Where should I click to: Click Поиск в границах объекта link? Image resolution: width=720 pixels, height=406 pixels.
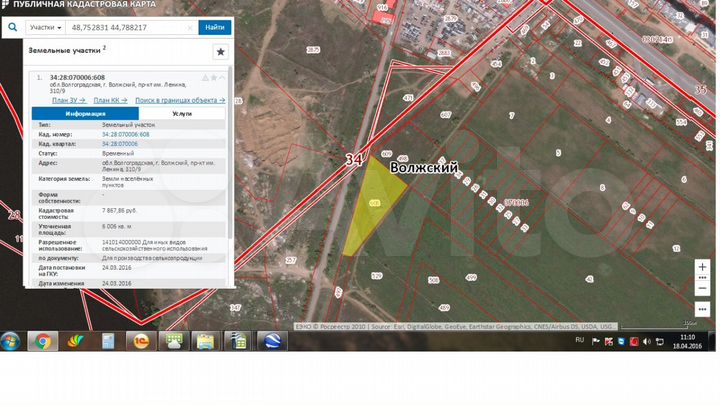[x=180, y=100]
